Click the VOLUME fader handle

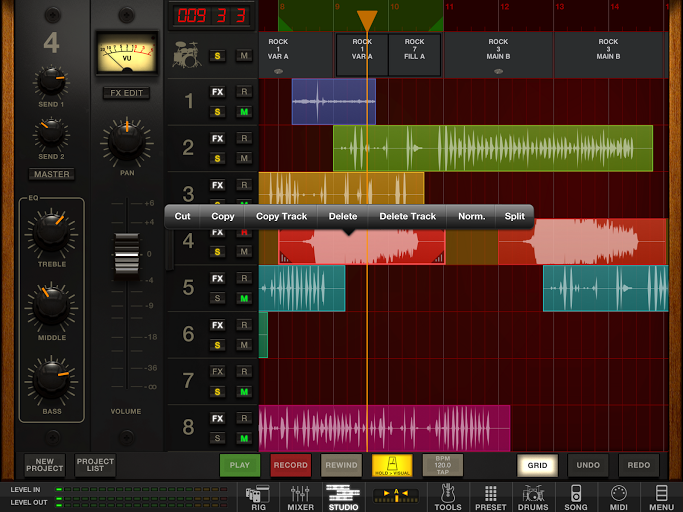[x=126, y=254]
